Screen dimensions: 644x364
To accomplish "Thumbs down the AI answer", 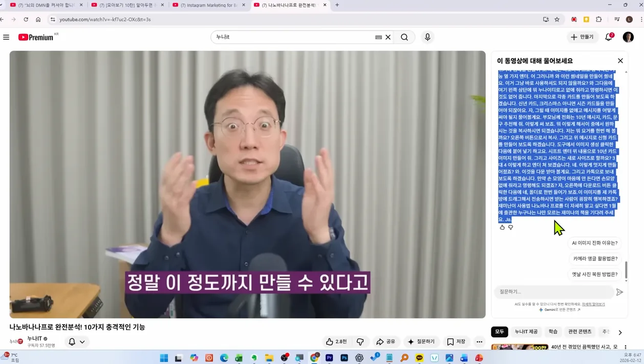I will [x=510, y=227].
